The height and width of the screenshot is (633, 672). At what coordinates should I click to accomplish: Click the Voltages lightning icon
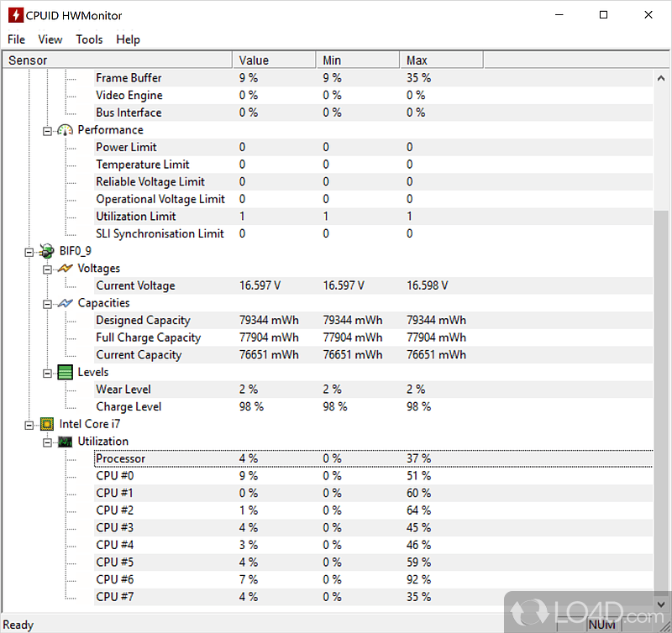coord(66,269)
